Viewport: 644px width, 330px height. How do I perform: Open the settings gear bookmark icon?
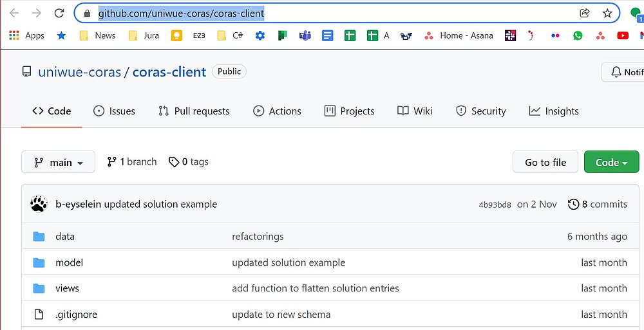(260, 35)
